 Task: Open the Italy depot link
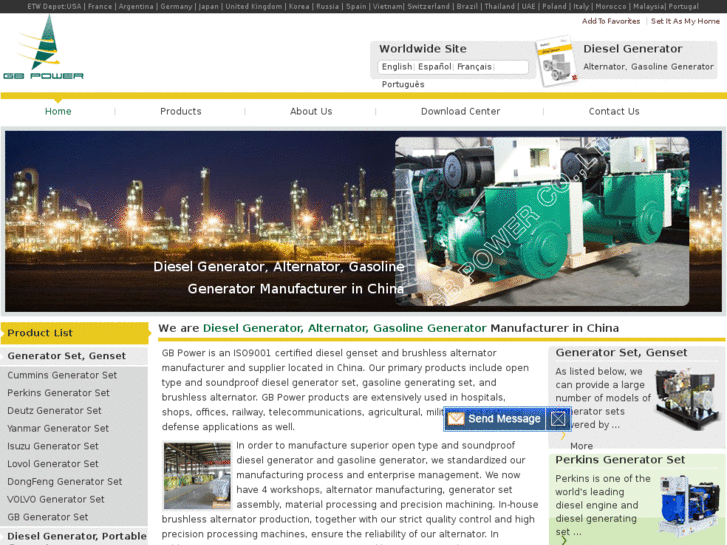tap(581, 6)
